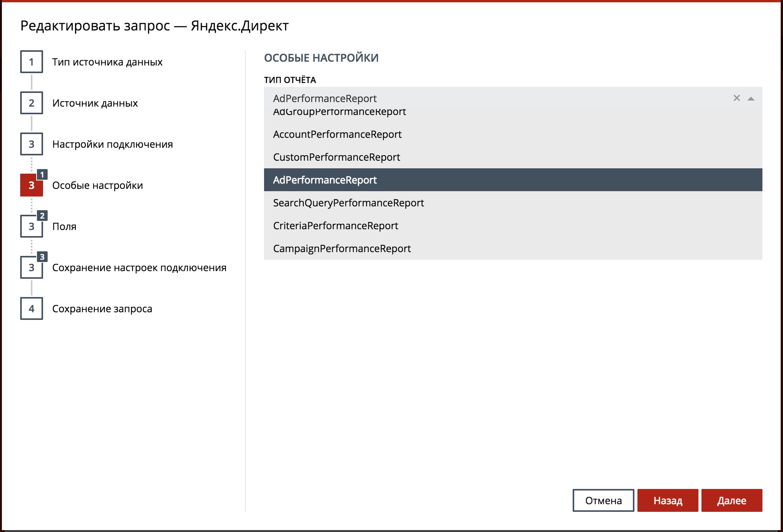Select AccountPerformanceReport option
783x532 pixels.
point(513,134)
